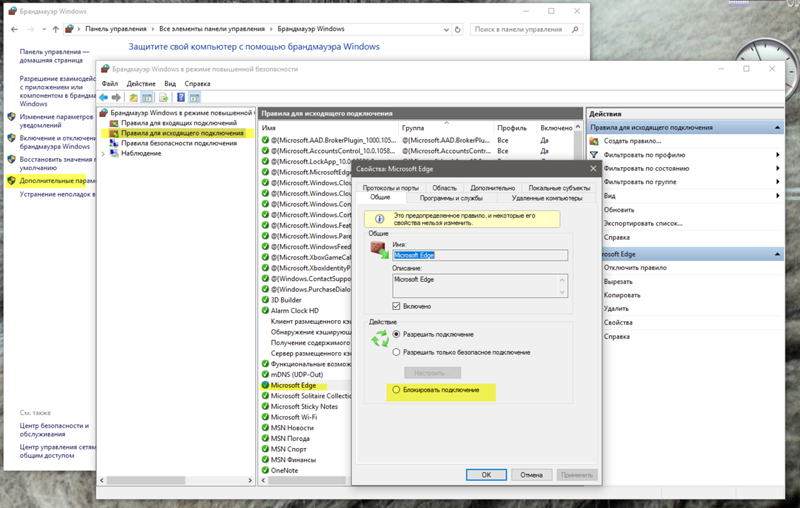800x508 pixels.
Task: Open Фильтровать по состоянию submenu arrow
Action: pyautogui.click(x=778, y=168)
